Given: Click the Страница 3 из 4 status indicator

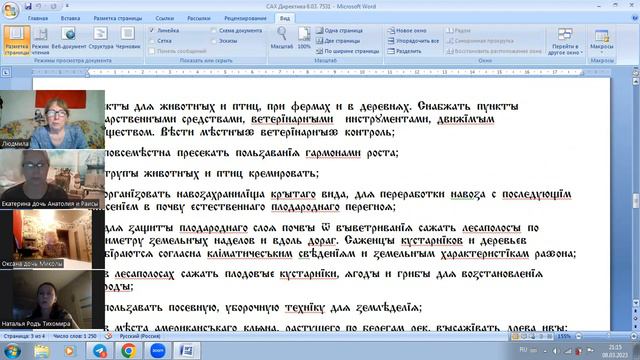Looking at the screenshot, I should pos(25,336).
